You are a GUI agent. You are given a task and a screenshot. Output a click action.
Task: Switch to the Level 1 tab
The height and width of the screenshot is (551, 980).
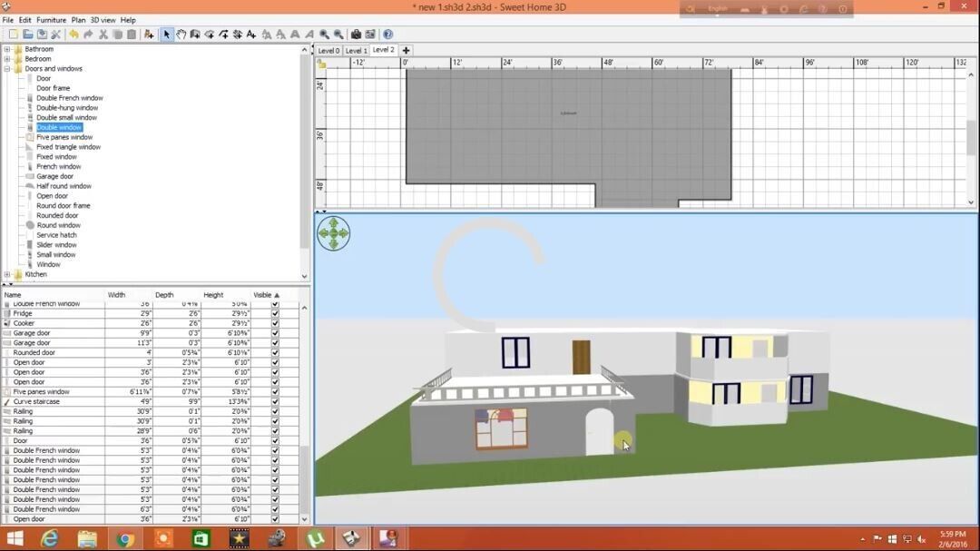(357, 51)
